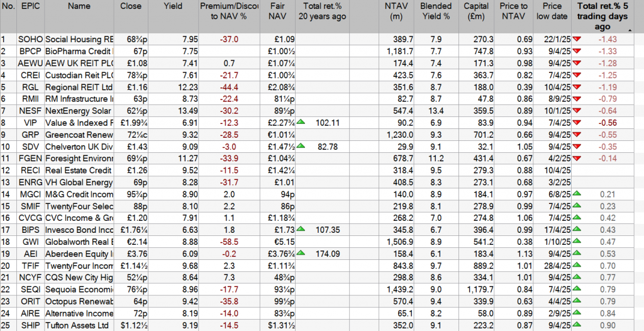Click the GWI ticker cell
The width and height of the screenshot is (644, 331).
click(x=30, y=241)
